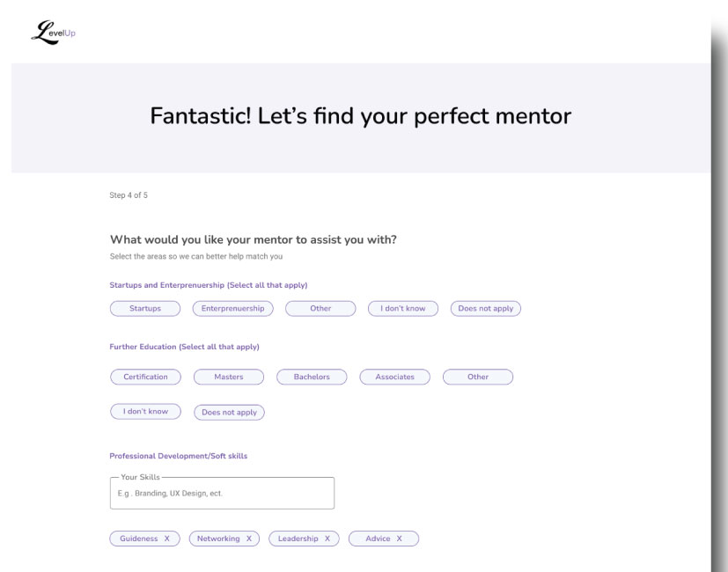The height and width of the screenshot is (572, 728).
Task: Mark Startups section as Does not apply
Action: pos(486,309)
